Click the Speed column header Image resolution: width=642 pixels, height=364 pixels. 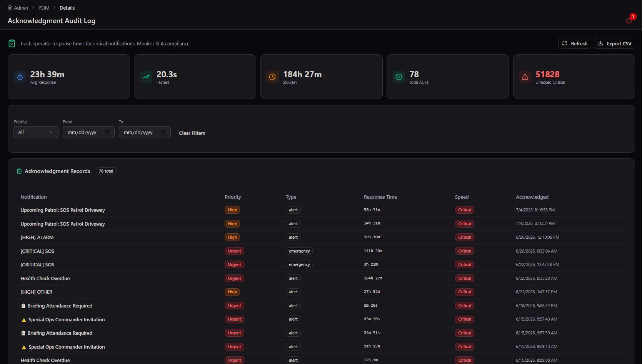click(x=462, y=197)
